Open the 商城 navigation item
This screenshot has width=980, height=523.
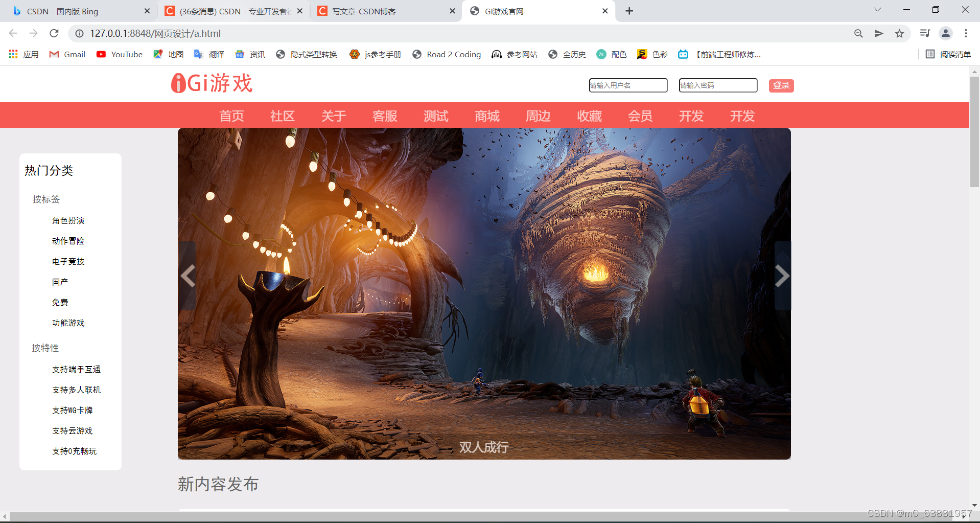[487, 116]
